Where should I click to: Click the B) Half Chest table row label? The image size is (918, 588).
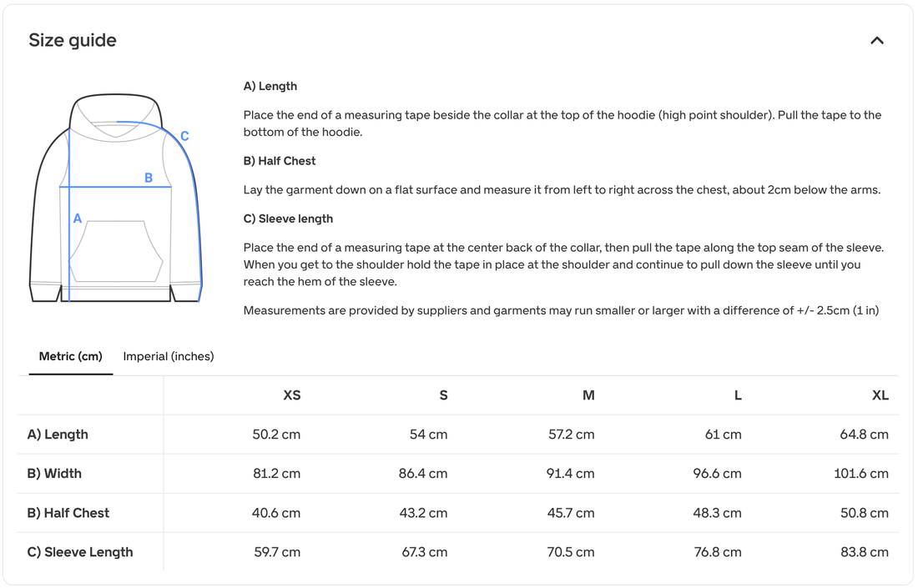68,513
